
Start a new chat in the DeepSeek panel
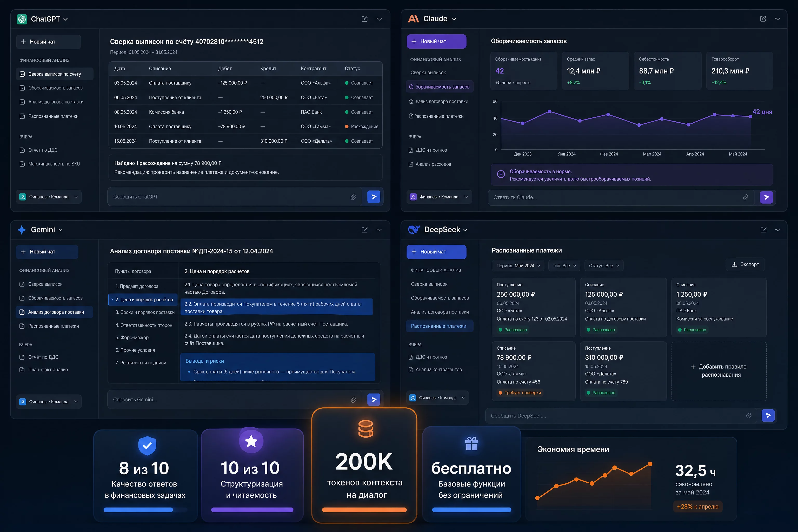point(436,252)
